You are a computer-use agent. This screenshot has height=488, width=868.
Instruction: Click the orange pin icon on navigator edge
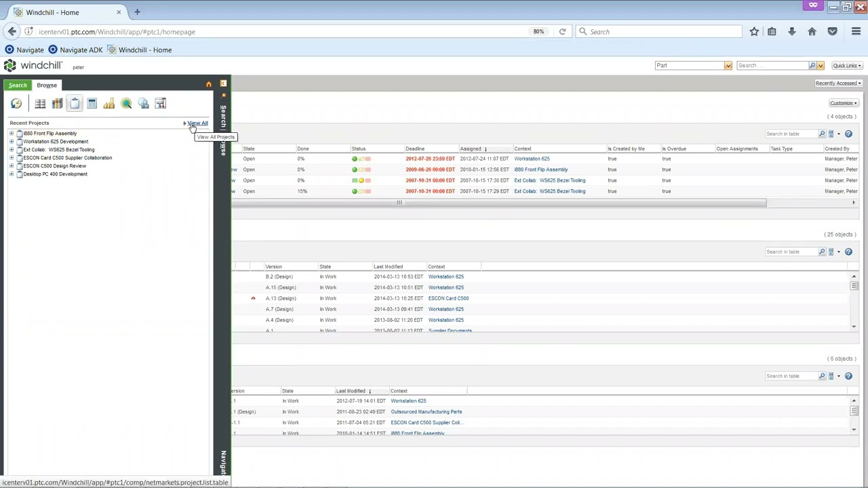224,96
